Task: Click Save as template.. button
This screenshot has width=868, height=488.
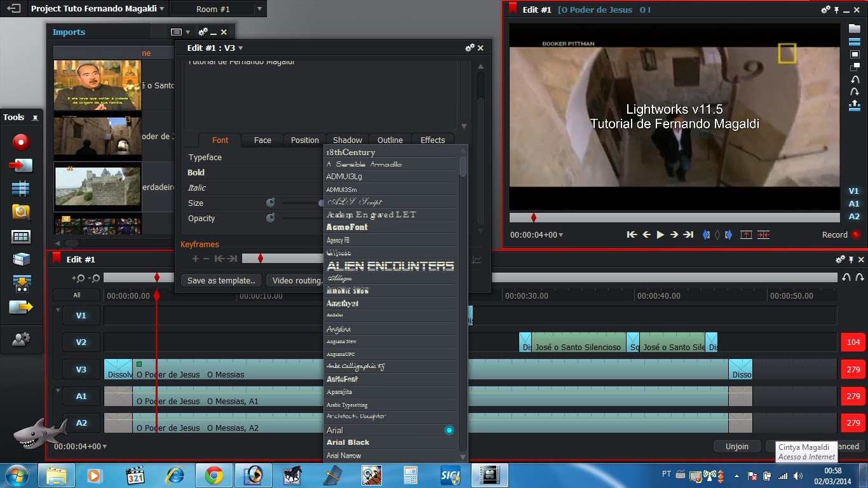Action: click(x=221, y=280)
